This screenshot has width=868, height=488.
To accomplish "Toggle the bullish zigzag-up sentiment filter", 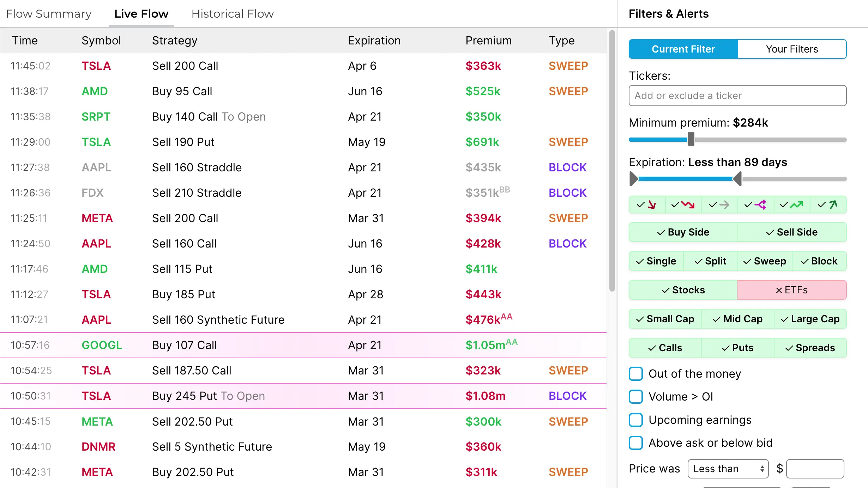I will pyautogui.click(x=792, y=205).
